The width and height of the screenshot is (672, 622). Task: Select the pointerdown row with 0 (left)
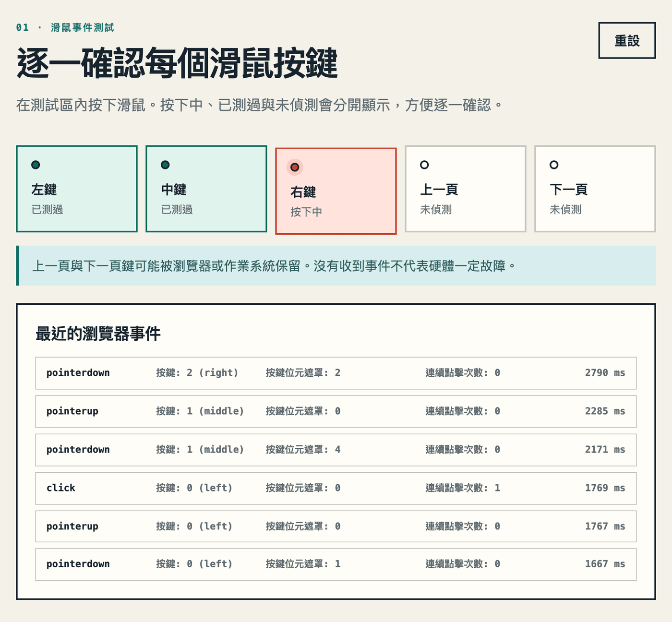336,564
